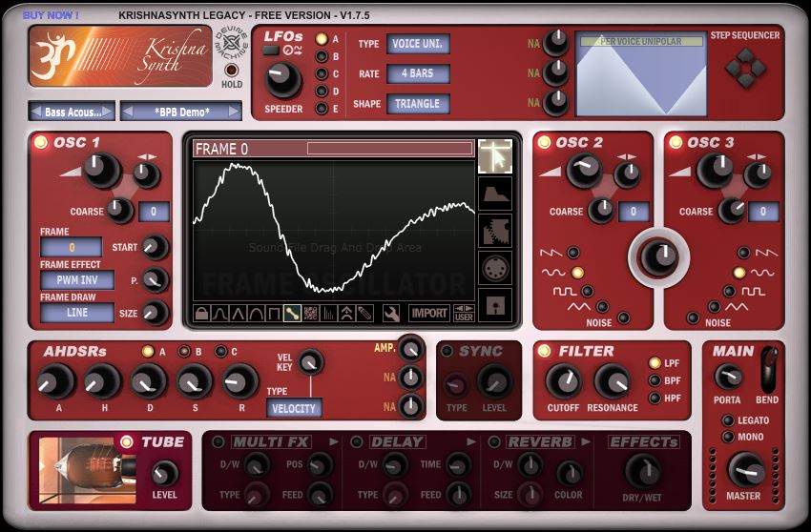Image resolution: width=811 pixels, height=532 pixels.
Task: Toggle the TUBE power LED
Action: click(126, 441)
